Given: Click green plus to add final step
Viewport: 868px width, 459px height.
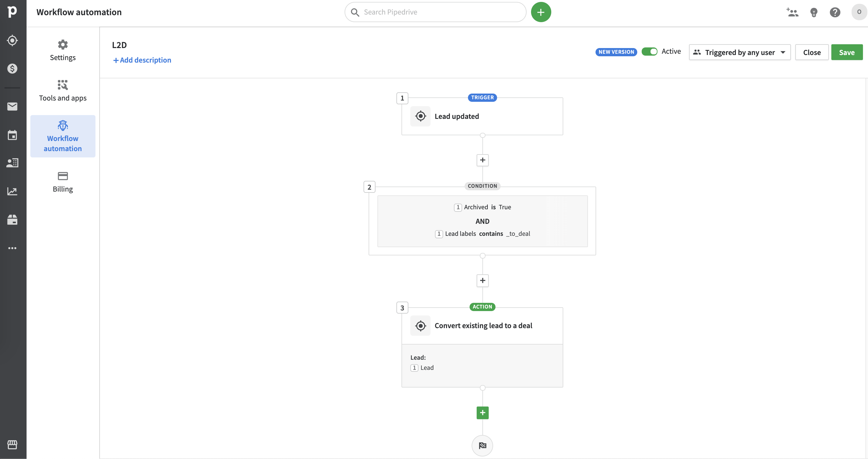Looking at the screenshot, I should (483, 413).
